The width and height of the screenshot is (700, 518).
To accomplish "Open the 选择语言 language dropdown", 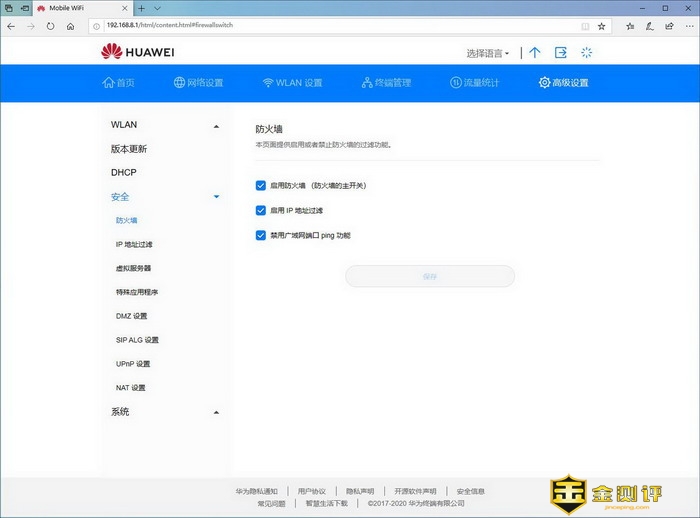I will [x=488, y=53].
